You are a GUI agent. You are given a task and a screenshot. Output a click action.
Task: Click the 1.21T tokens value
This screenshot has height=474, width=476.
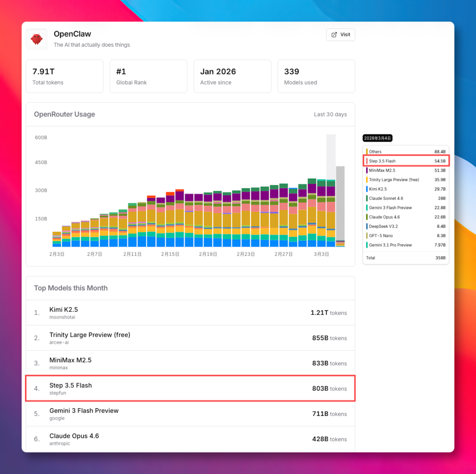tap(328, 313)
